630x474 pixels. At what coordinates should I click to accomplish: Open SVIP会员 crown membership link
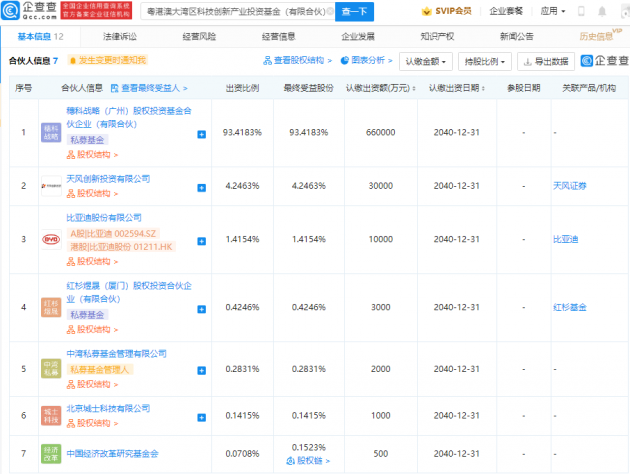pyautogui.click(x=446, y=11)
